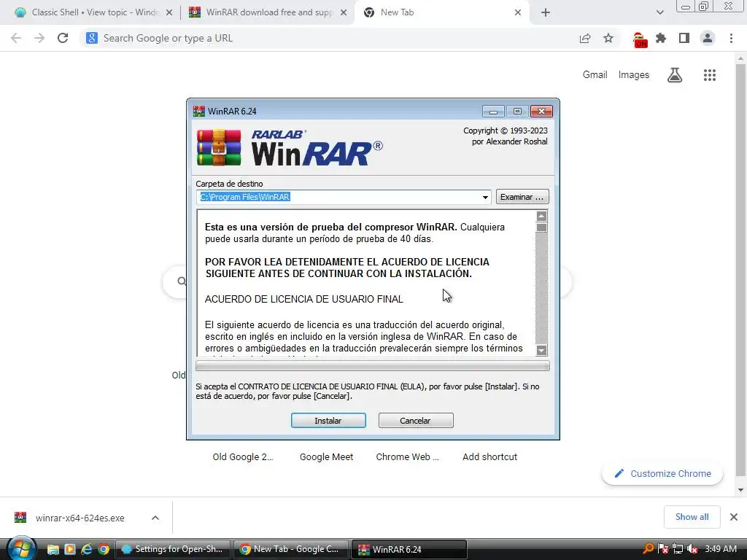Click the Chrome forward arrow
Screen dimensions: 747x560
39,38
